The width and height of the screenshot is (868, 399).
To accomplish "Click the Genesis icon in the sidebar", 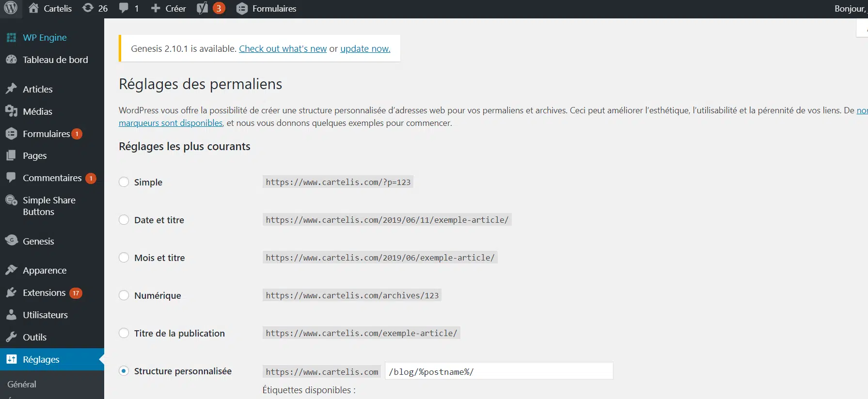I will (x=12, y=241).
